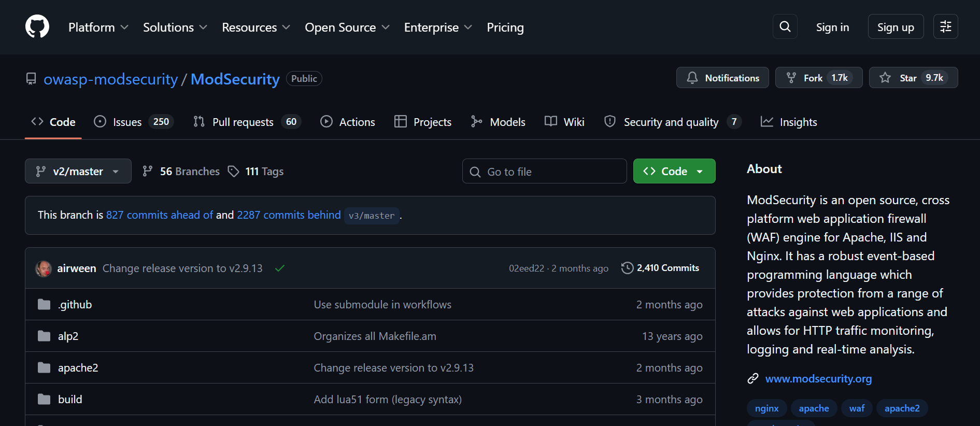Open the Pull requests tab
Screen dimensions: 980x426
[247, 122]
